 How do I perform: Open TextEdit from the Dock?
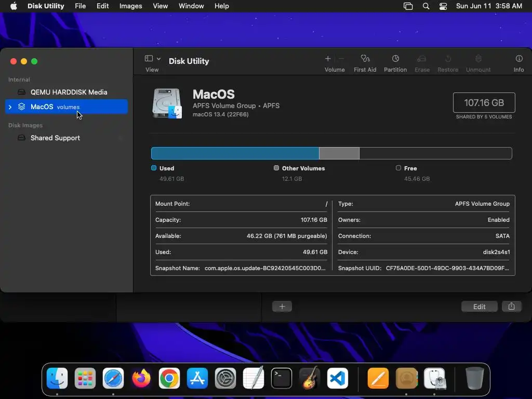coord(254,378)
